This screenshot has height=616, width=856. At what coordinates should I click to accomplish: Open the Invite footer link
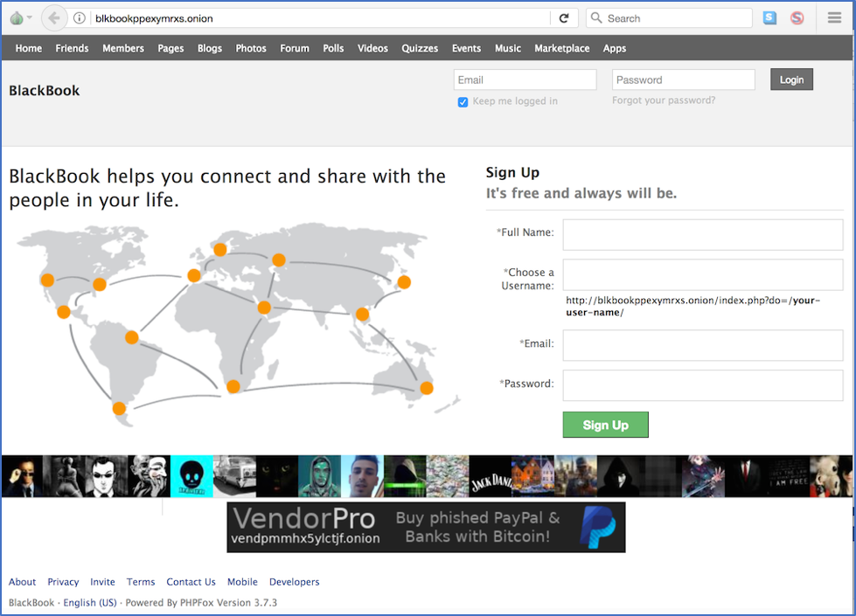click(x=102, y=582)
